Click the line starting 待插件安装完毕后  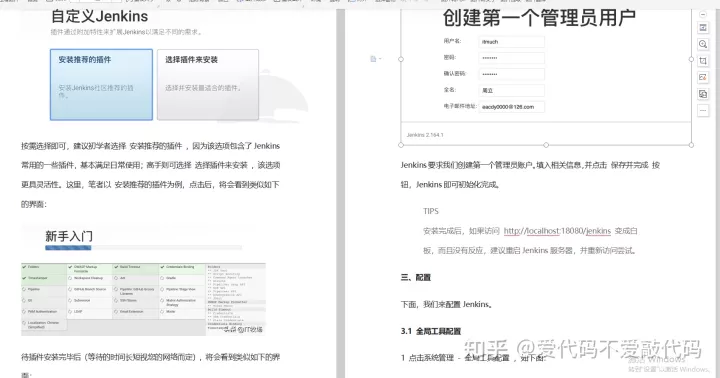tap(151, 357)
